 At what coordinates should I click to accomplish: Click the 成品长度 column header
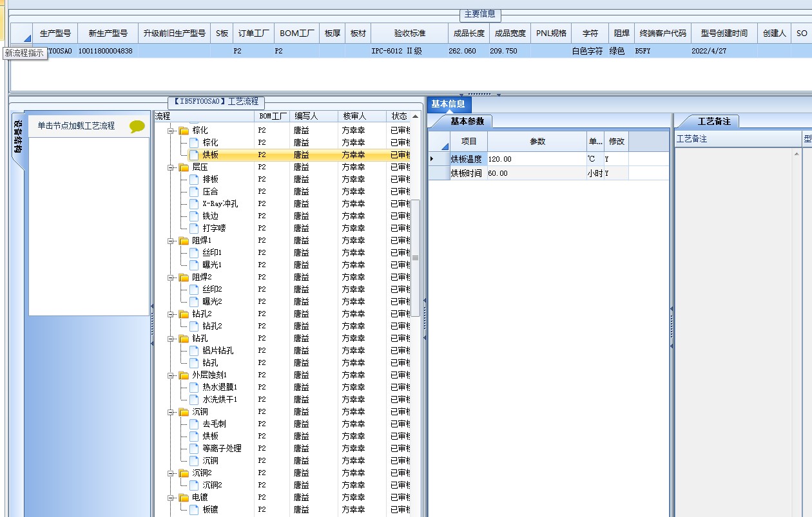click(469, 33)
